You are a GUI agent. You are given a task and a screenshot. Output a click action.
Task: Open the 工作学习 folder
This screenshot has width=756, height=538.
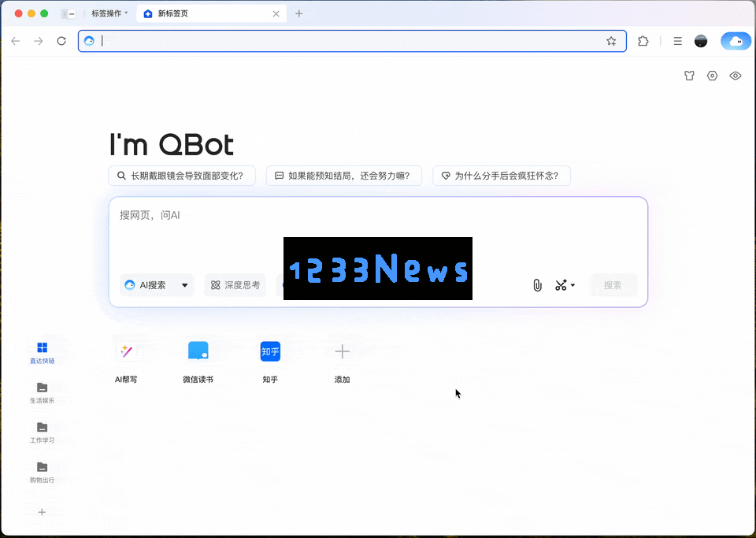click(42, 432)
